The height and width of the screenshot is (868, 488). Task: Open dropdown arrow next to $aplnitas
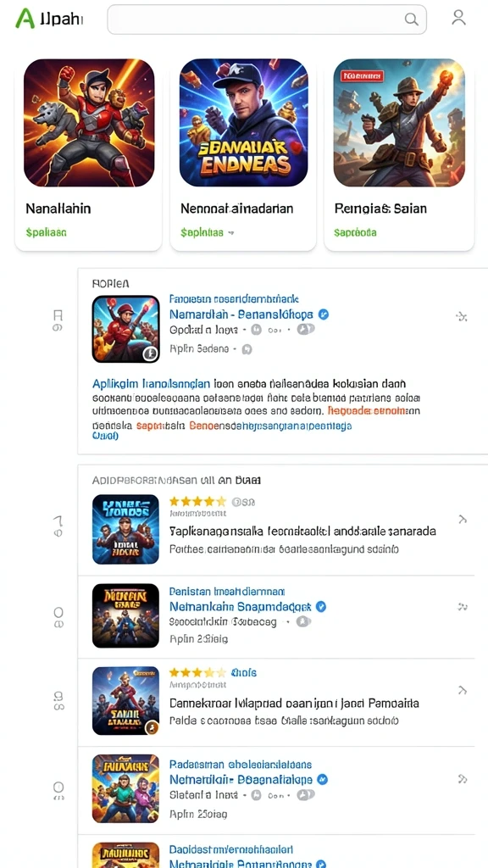click(231, 234)
